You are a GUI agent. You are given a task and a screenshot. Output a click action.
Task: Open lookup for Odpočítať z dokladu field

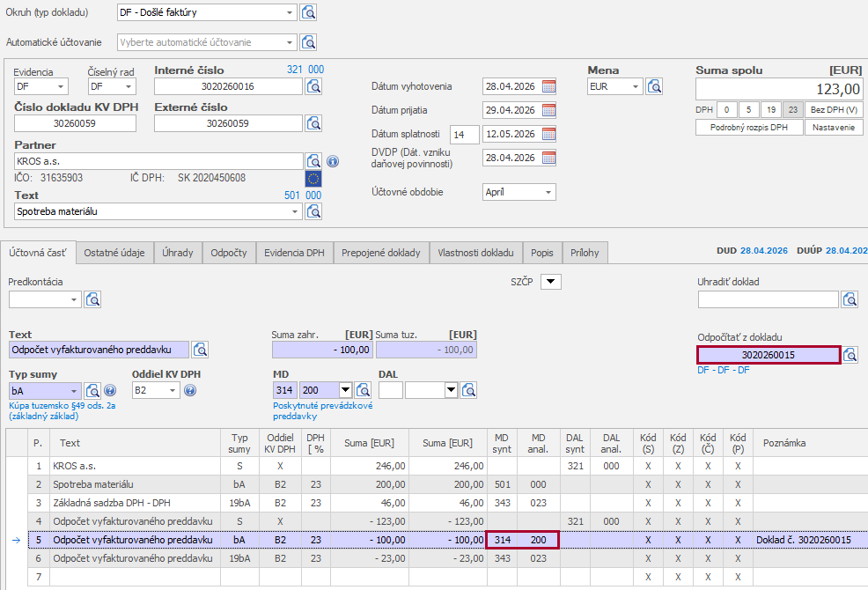click(850, 355)
